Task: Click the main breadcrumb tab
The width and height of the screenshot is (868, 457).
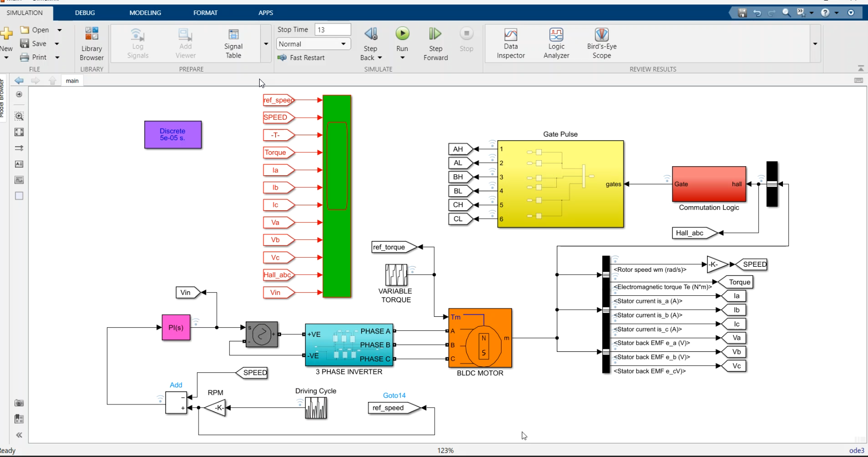Action: pos(72,81)
